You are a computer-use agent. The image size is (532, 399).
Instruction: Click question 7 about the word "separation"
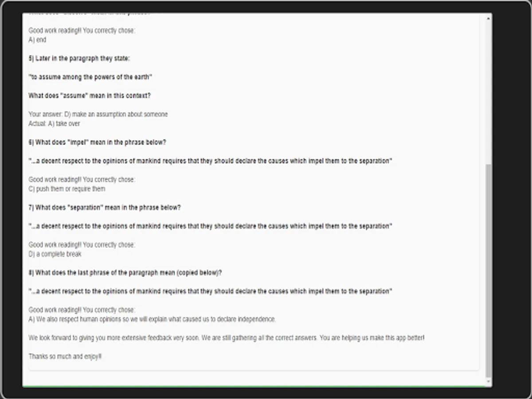click(x=105, y=207)
